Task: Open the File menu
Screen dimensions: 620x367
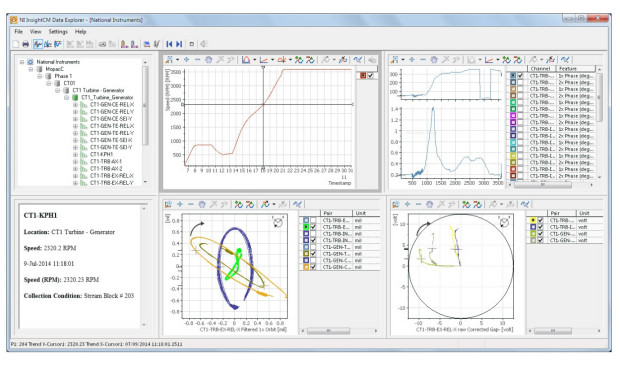Action: click(x=19, y=32)
